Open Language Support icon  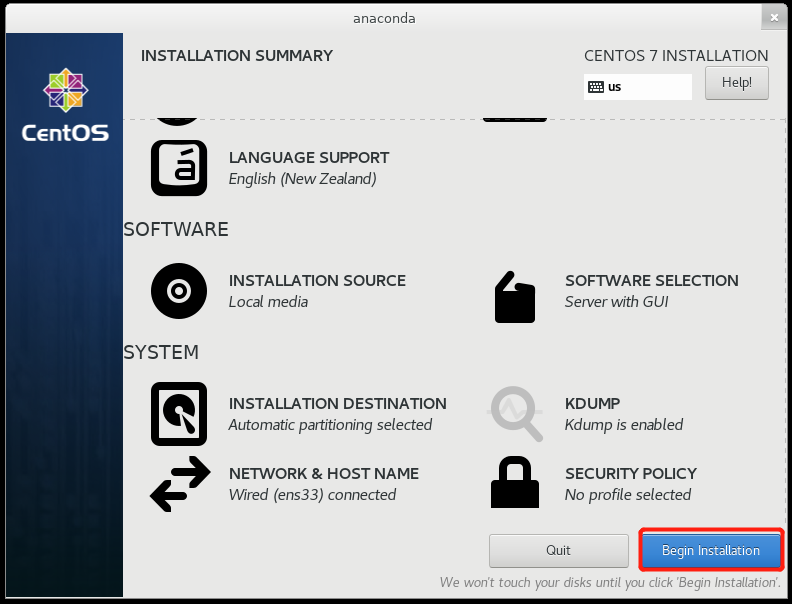179,168
